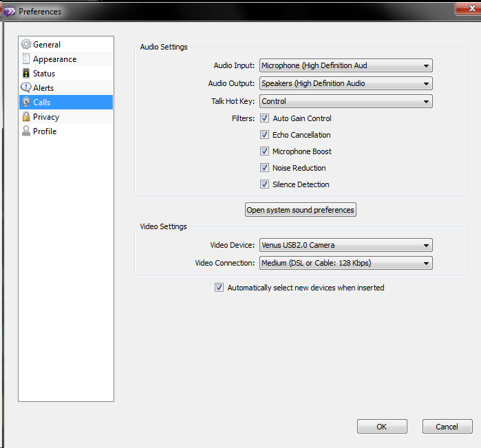
Task: Click the Alerts speech bubble icon
Action: 26,88
